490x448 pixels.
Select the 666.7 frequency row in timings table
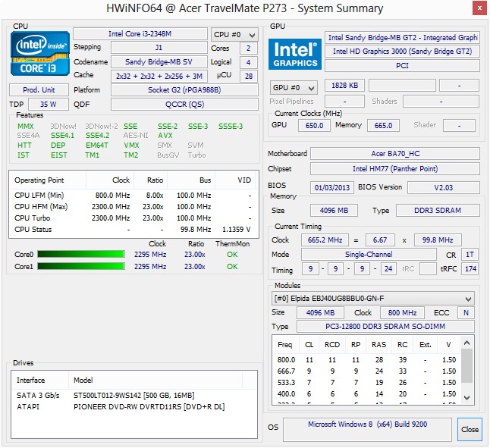coord(366,371)
